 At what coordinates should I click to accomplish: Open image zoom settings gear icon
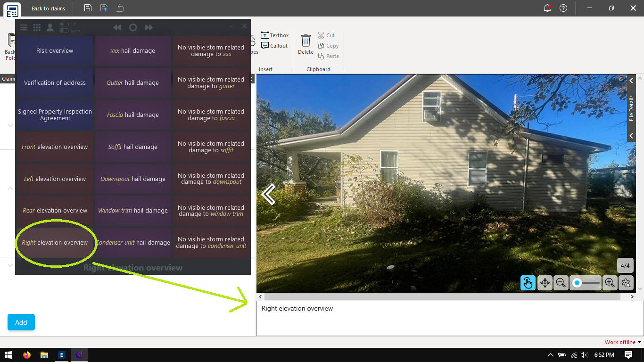click(626, 283)
